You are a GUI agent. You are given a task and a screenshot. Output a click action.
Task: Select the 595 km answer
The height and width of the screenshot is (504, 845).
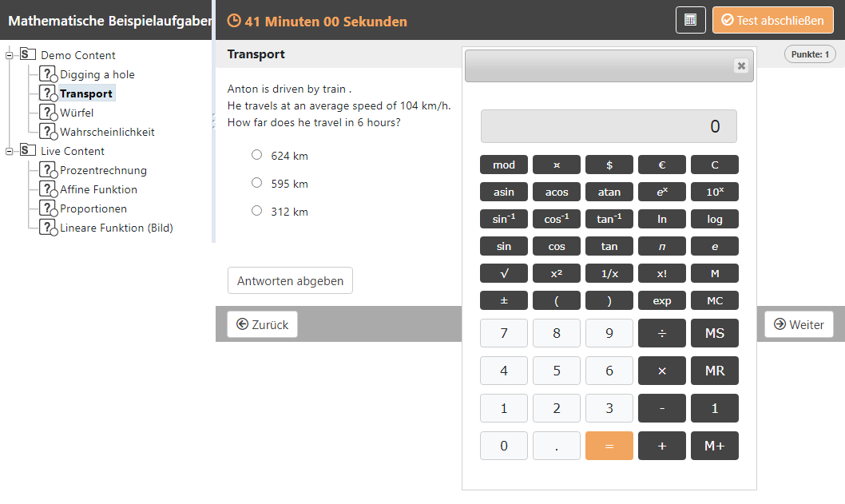(x=256, y=183)
